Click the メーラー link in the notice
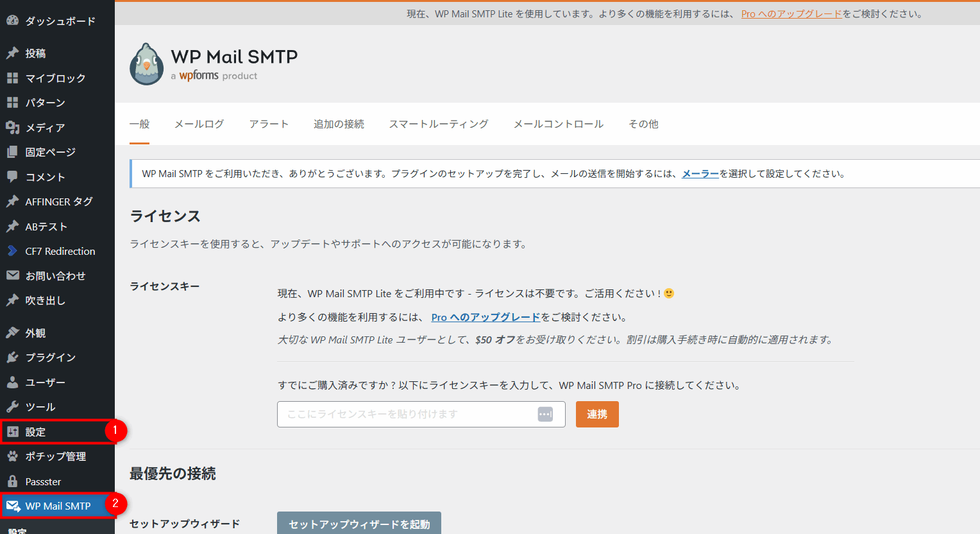This screenshot has width=980, height=534. [x=700, y=173]
